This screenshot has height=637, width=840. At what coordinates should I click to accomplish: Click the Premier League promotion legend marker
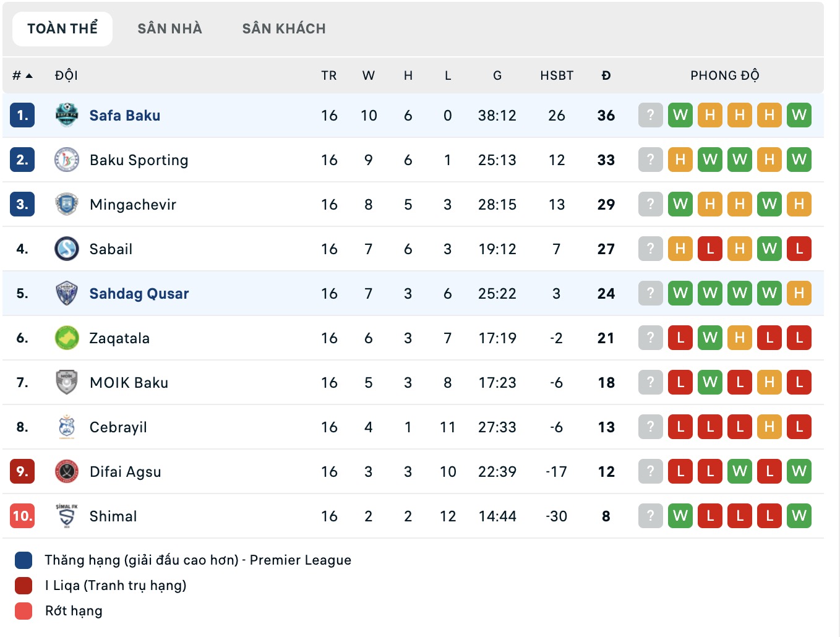[24, 560]
